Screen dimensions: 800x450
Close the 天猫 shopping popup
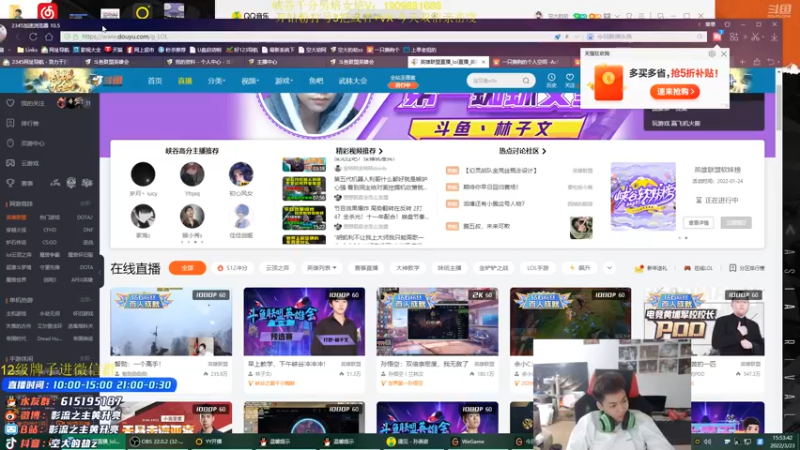pos(723,54)
